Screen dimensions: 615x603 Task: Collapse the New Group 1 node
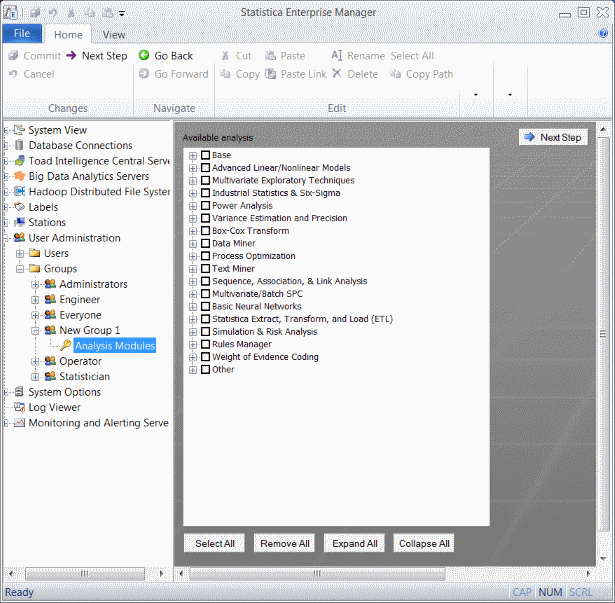[x=35, y=331]
